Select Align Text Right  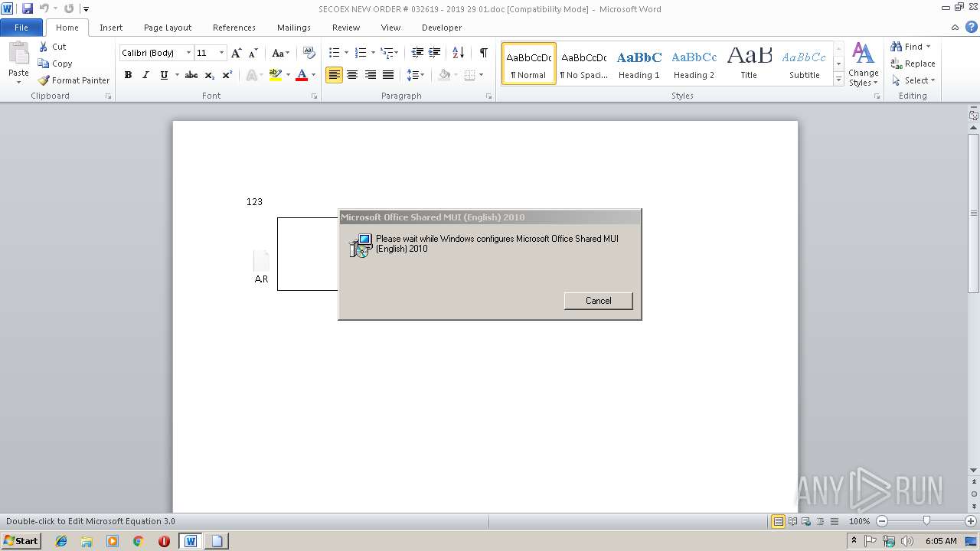tap(371, 75)
